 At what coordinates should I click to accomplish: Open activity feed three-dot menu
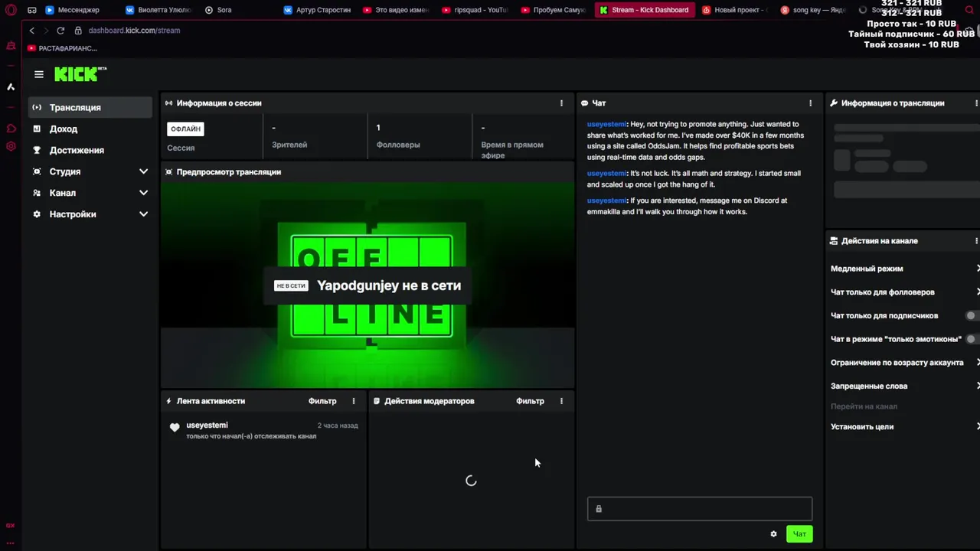tap(354, 401)
